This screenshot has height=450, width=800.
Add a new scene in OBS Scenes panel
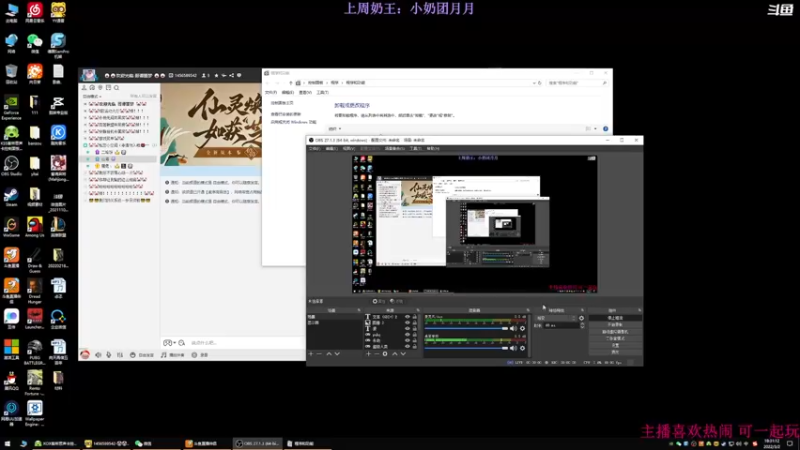click(311, 354)
